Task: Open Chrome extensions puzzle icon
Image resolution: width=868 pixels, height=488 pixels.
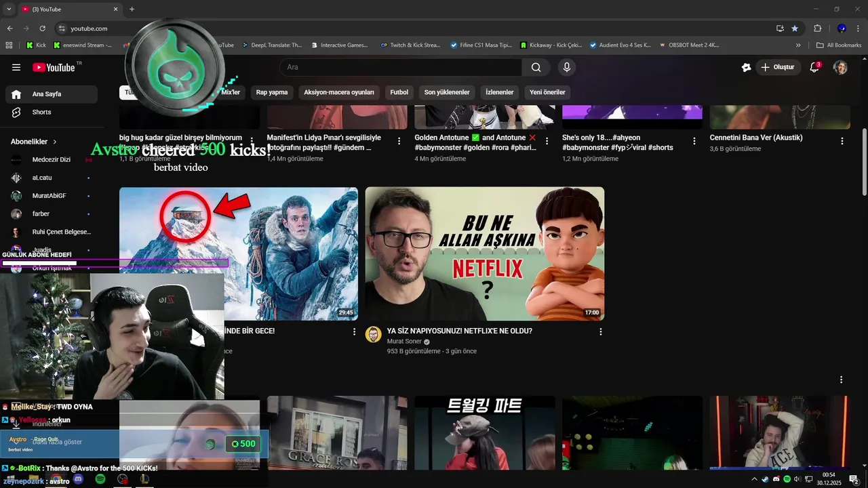Action: [x=817, y=28]
